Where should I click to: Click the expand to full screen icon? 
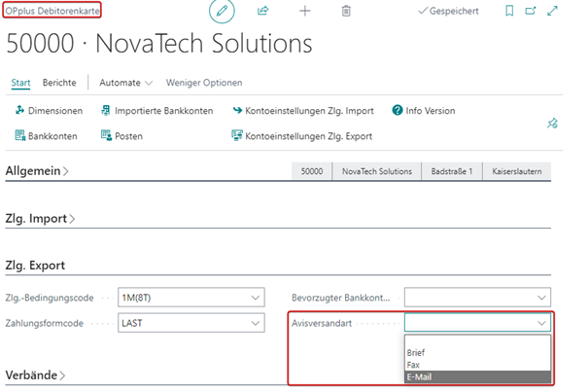pos(552,11)
